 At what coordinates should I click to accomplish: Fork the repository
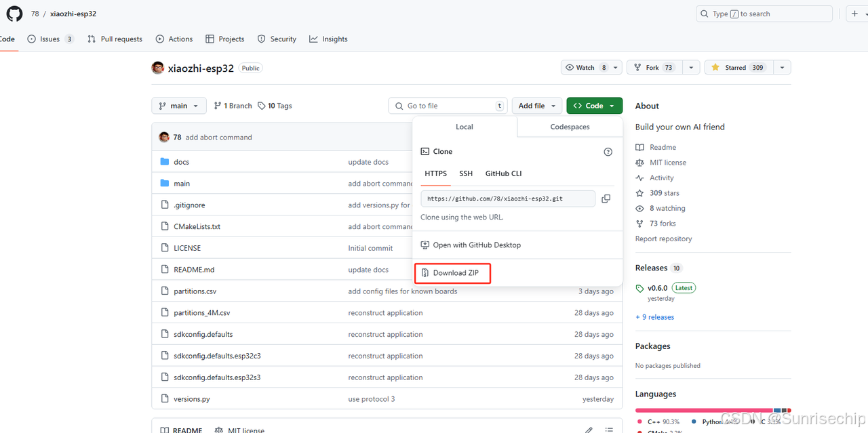point(654,68)
